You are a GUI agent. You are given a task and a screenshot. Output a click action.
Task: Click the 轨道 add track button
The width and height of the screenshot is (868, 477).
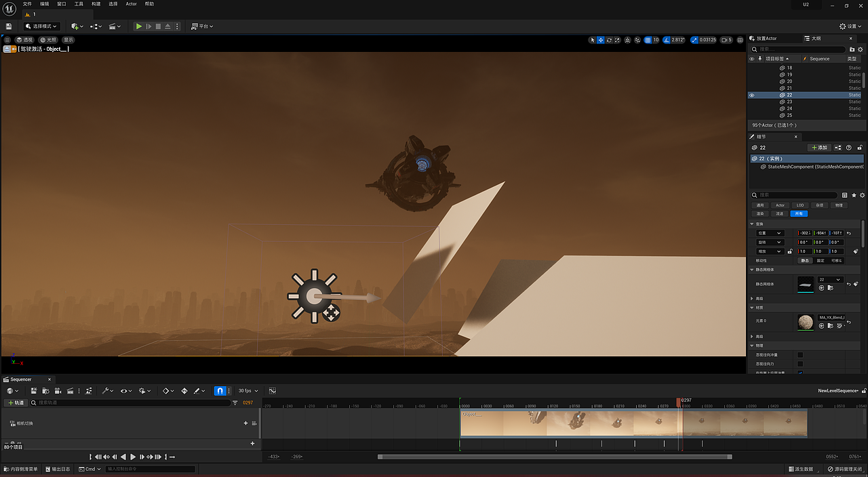click(16, 402)
